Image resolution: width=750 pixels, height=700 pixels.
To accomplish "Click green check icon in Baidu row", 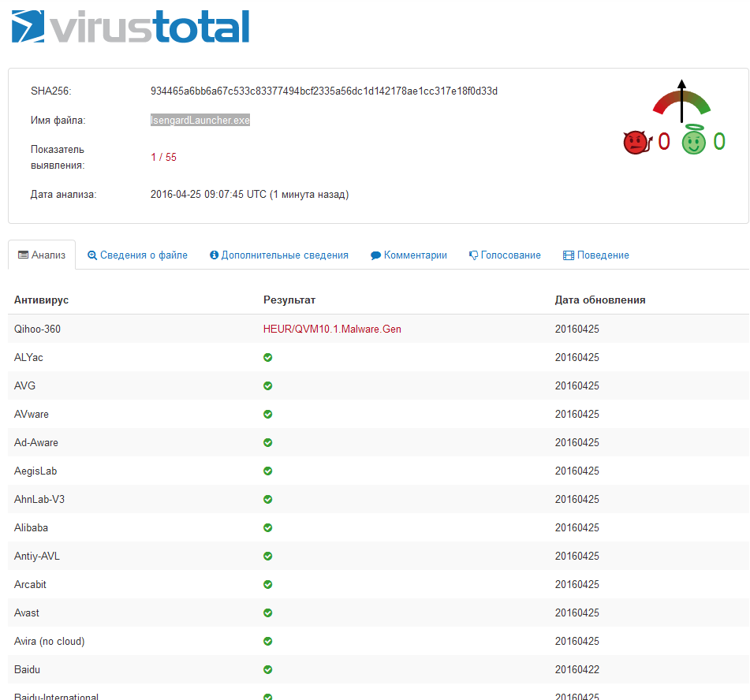I will [x=268, y=669].
